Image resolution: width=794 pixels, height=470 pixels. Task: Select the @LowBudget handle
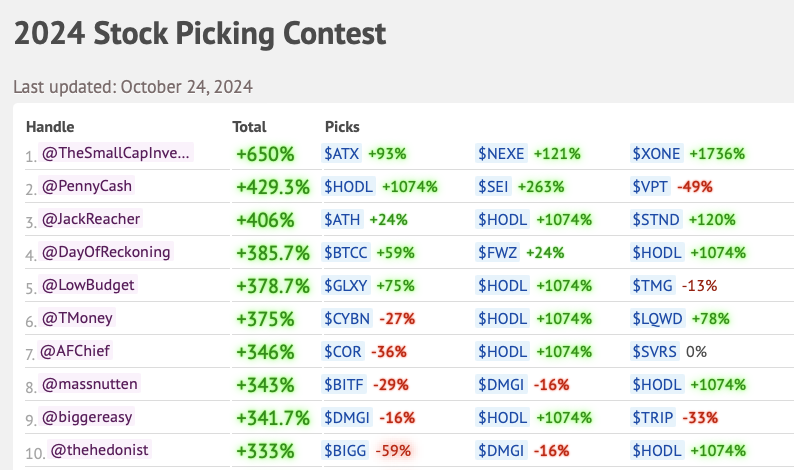[x=88, y=285]
